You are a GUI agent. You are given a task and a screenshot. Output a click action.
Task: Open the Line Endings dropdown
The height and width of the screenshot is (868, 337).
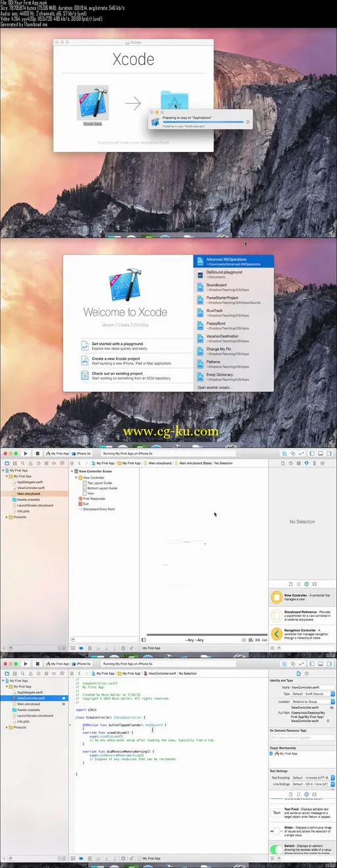(x=313, y=784)
